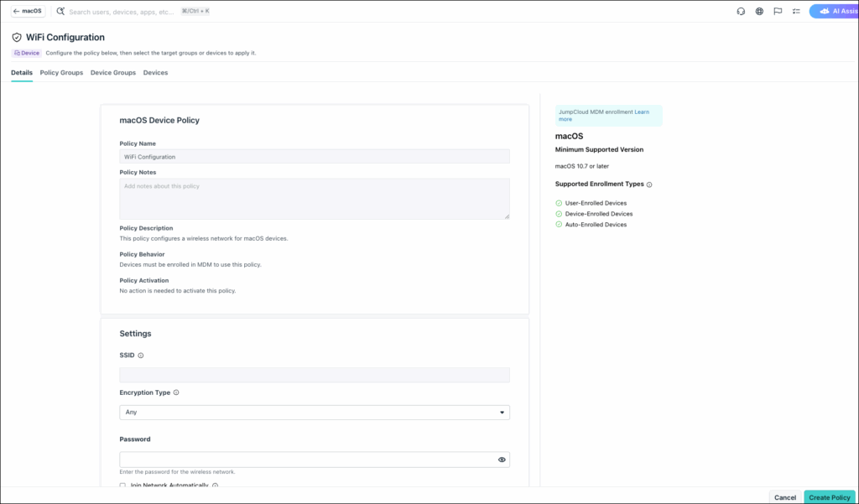
Task: Switch to the Details tab
Action: 22,72
